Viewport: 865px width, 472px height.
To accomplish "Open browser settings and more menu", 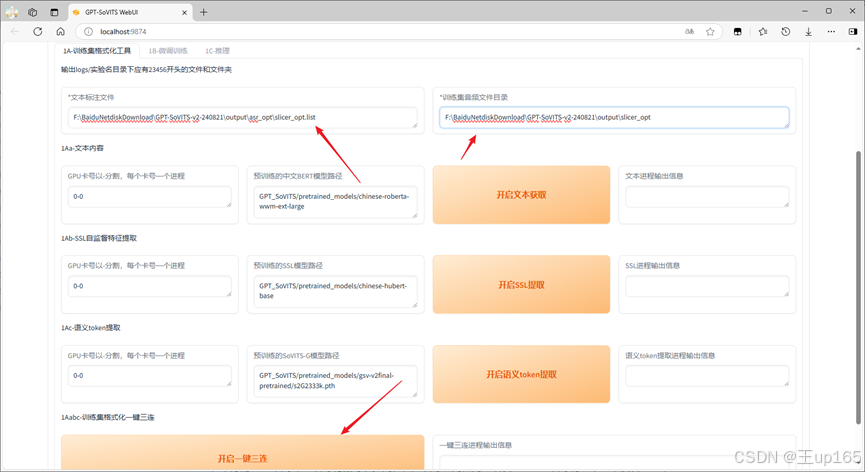I will pos(831,31).
